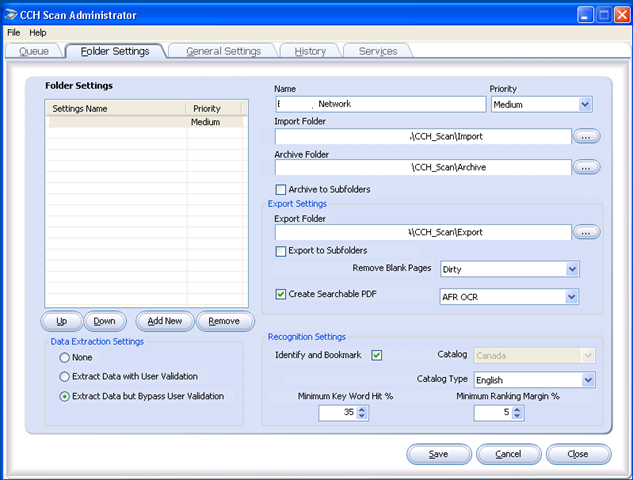Click Add New folder setting
Image resolution: width=633 pixels, height=480 pixels.
165,321
